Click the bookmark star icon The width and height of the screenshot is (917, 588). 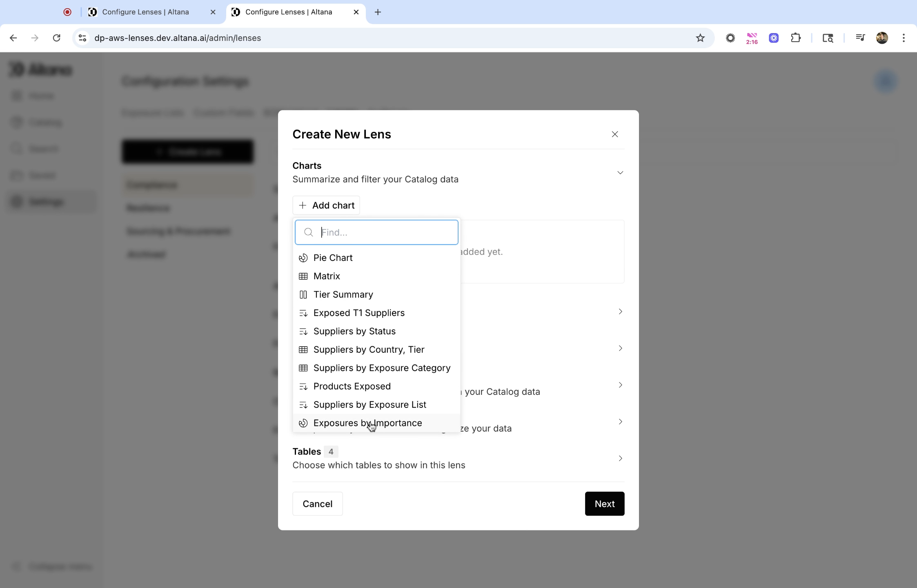[700, 38]
